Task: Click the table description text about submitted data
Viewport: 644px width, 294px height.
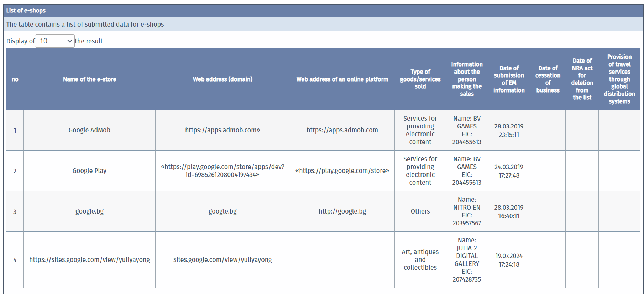Action: click(85, 24)
